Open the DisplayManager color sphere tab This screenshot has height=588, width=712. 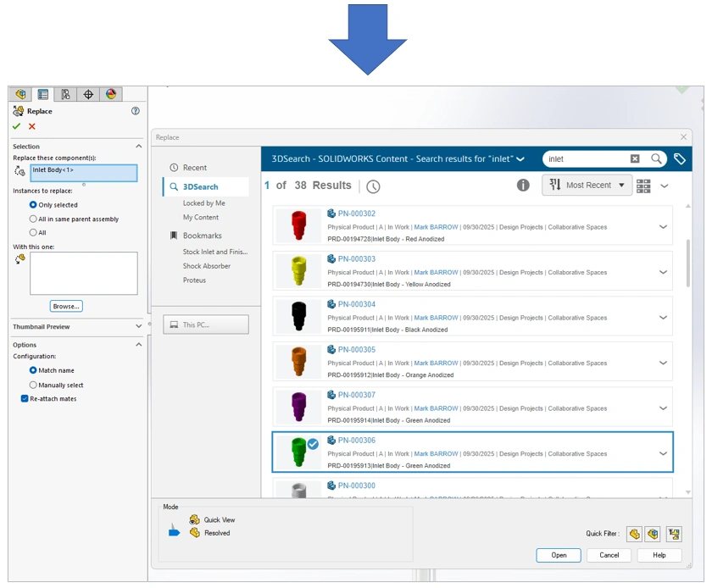tap(111, 94)
